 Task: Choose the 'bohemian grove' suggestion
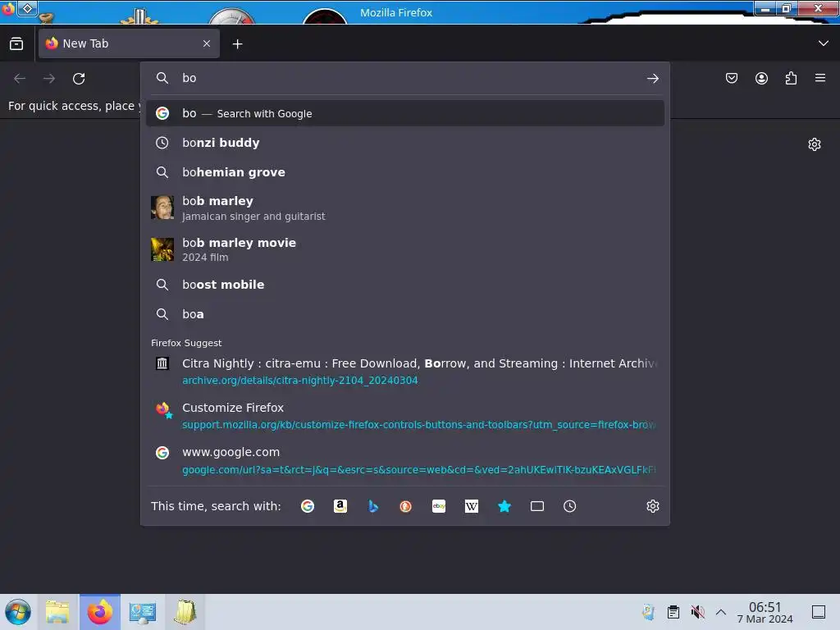[404, 172]
